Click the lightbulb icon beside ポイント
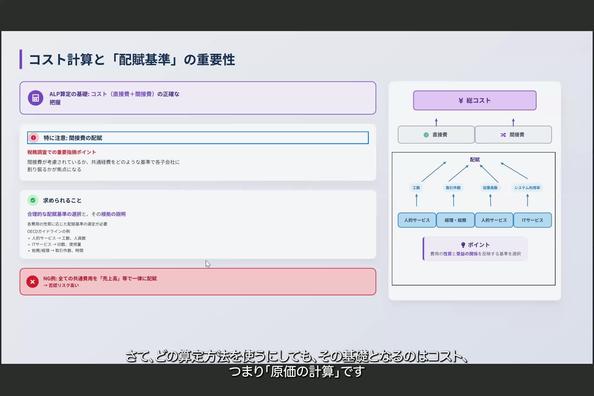 pos(463,245)
